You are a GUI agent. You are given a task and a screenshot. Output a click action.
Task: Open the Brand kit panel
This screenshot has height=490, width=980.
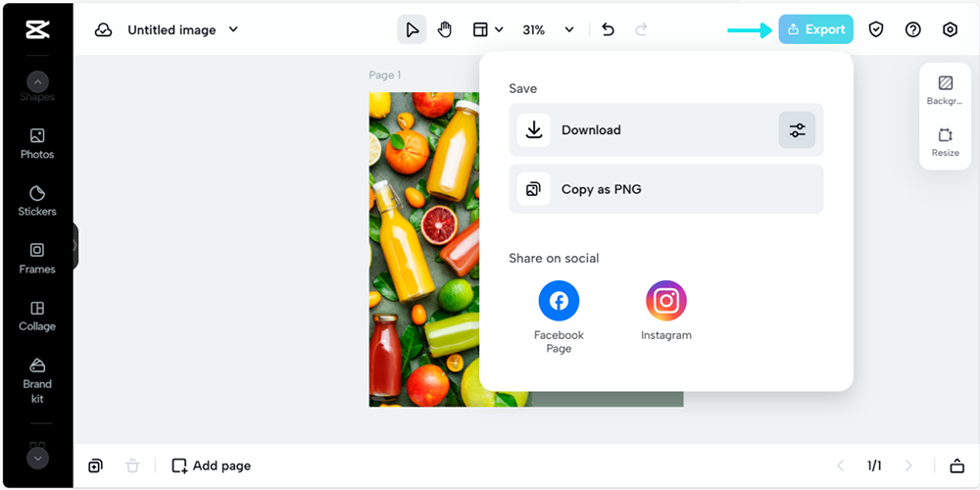(37, 381)
